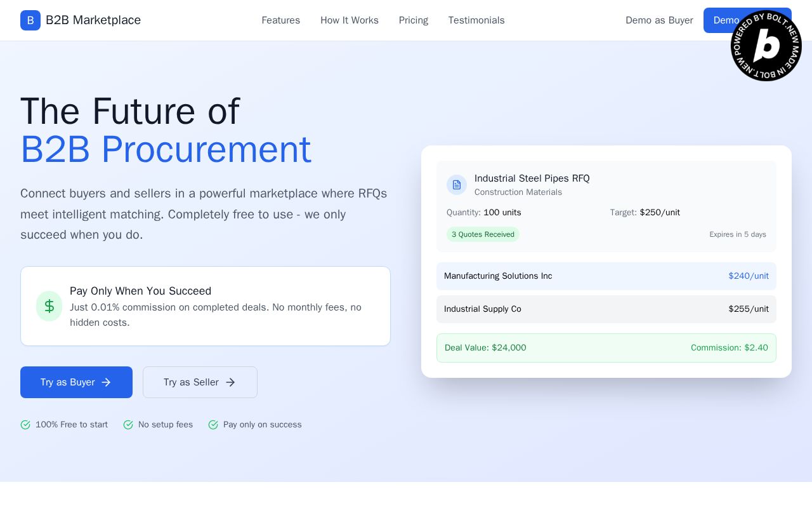Click the 3 Quotes Received badge
This screenshot has width=812, height=508.
click(483, 234)
